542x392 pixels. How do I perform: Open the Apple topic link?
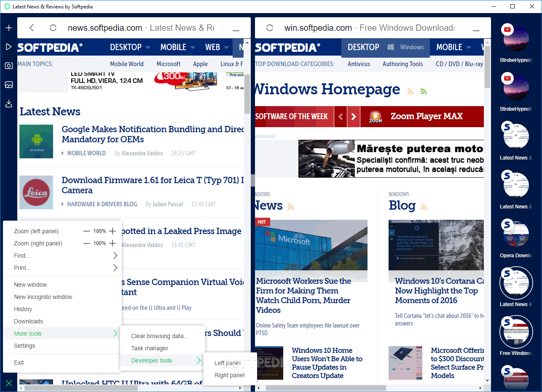click(201, 64)
